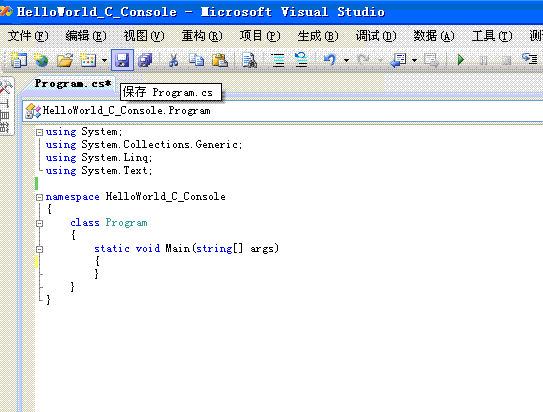Open the 重构(R) menu
Viewport: 543px width, 412px height.
tap(202, 36)
